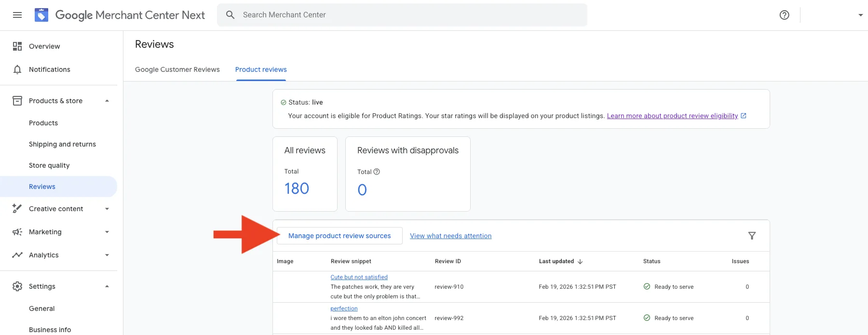Open the account dropdown arrow
The width and height of the screenshot is (868, 335).
click(x=861, y=15)
